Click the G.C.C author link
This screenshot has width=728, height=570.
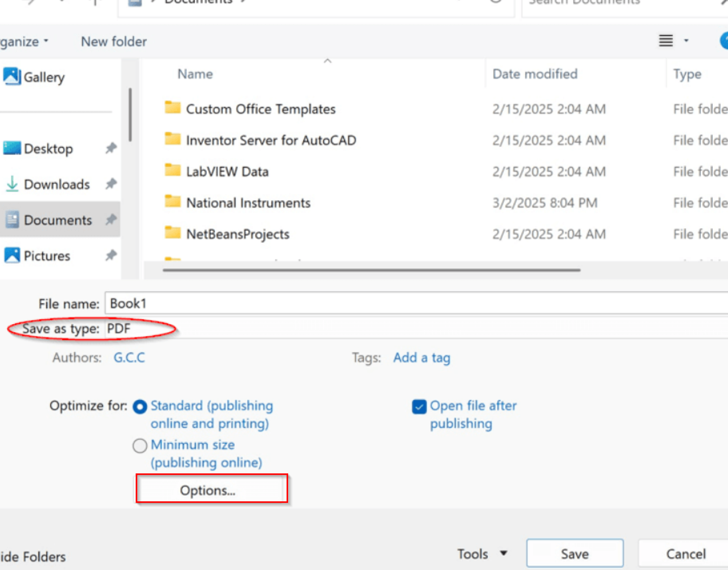click(x=129, y=358)
